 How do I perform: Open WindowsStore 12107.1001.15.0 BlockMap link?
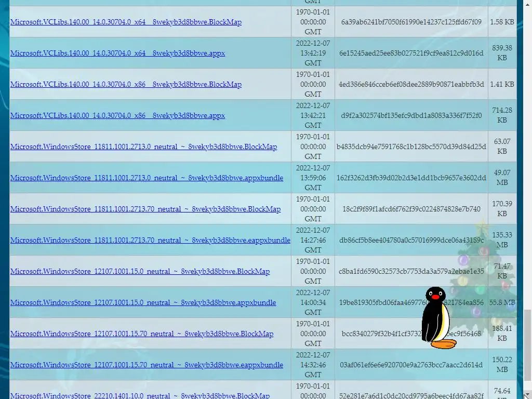pos(140,272)
